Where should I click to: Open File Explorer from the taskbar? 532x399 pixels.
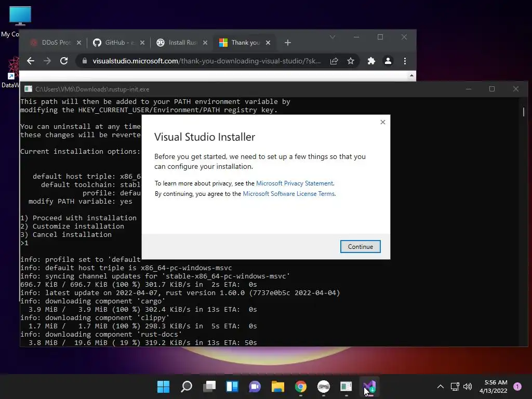click(277, 387)
